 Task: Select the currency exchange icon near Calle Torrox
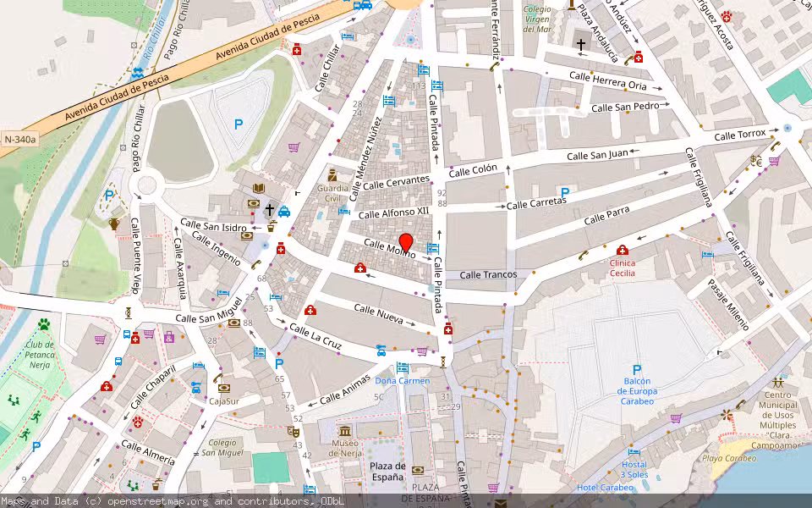[x=756, y=161]
